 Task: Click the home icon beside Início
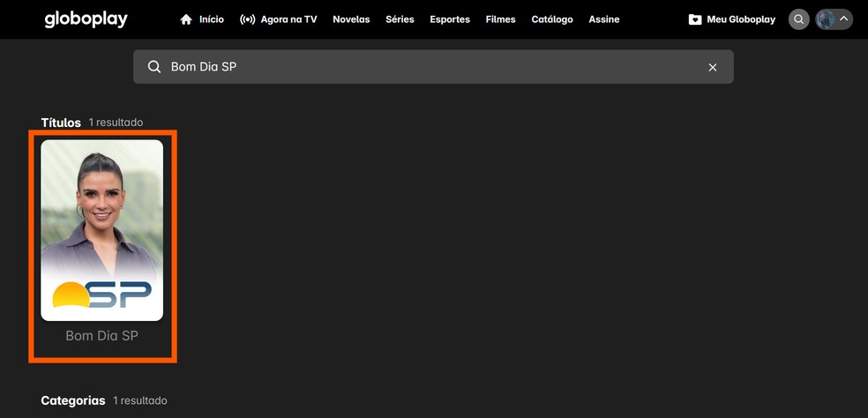[x=186, y=19]
